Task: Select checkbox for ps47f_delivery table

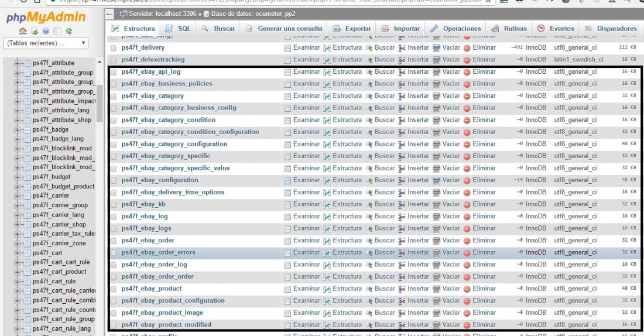Action: coord(114,48)
